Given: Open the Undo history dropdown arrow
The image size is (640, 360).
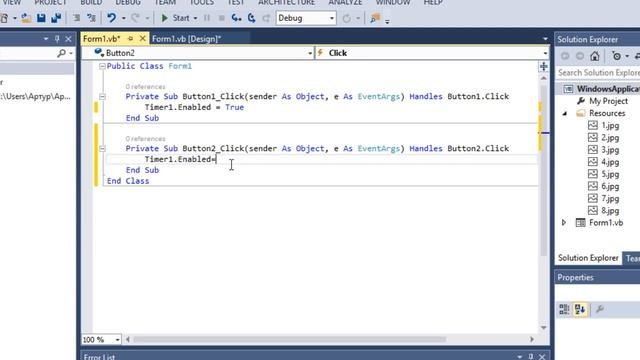Looking at the screenshot, I should tap(123, 18).
